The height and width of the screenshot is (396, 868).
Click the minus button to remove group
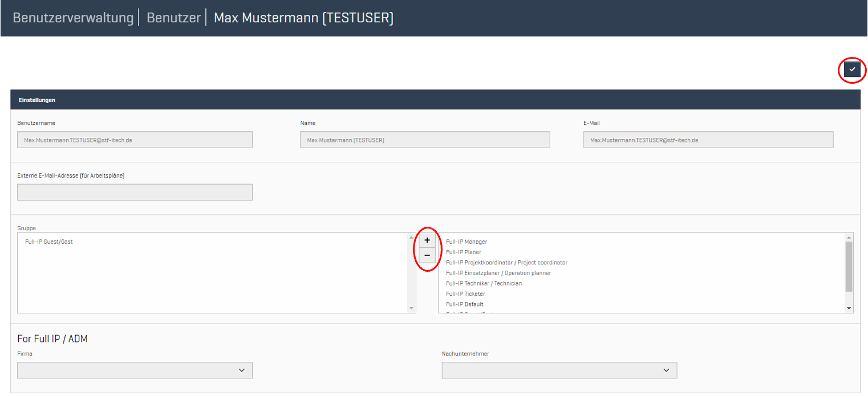pyautogui.click(x=427, y=255)
